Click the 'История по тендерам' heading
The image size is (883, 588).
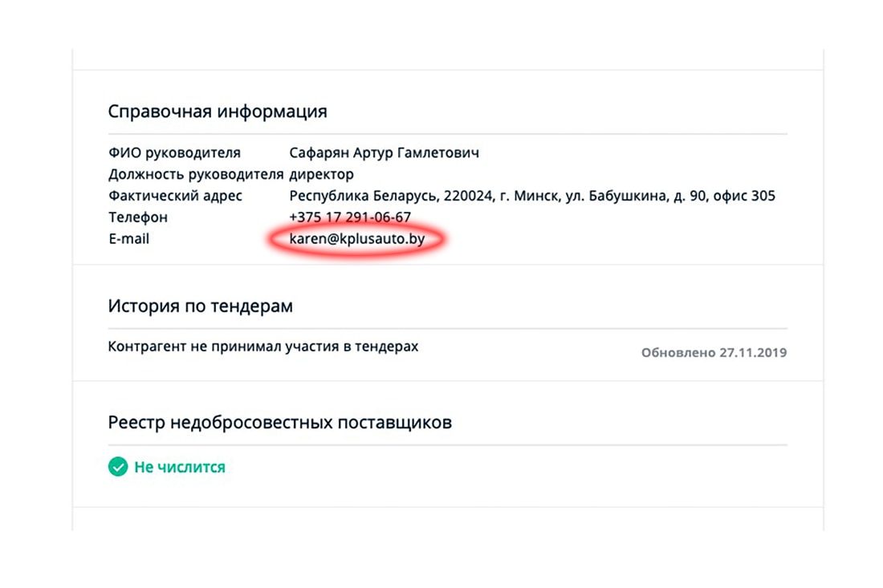(x=200, y=306)
